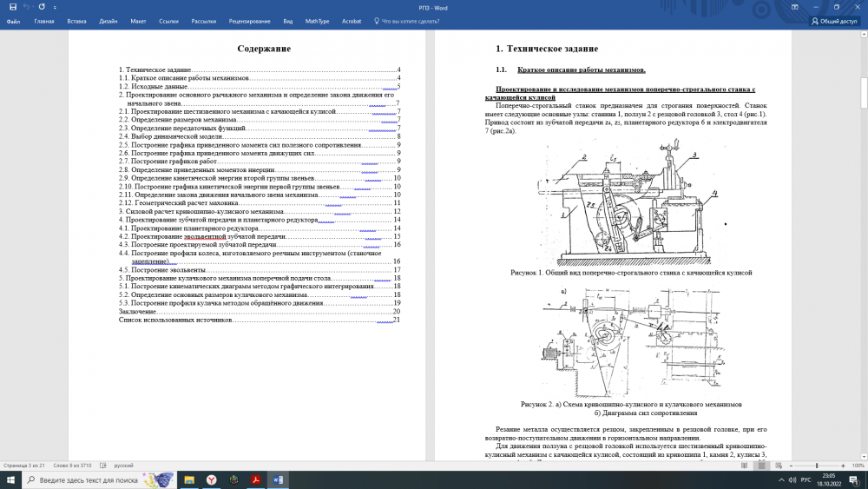Click the 'Что вы хотите сделать?' search field
Viewport: 868px width, 489px height.
(x=411, y=21)
